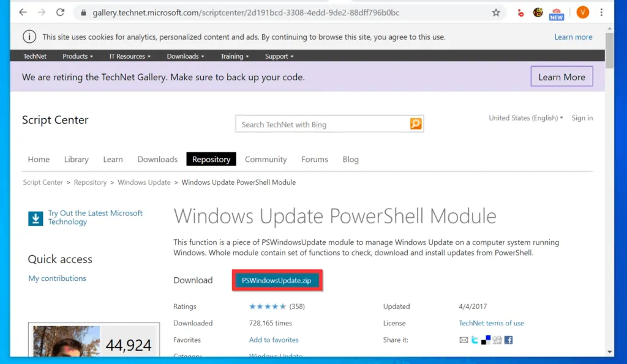Open the Chrome profile avatar V
This screenshot has width=627, height=364.
pos(582,12)
